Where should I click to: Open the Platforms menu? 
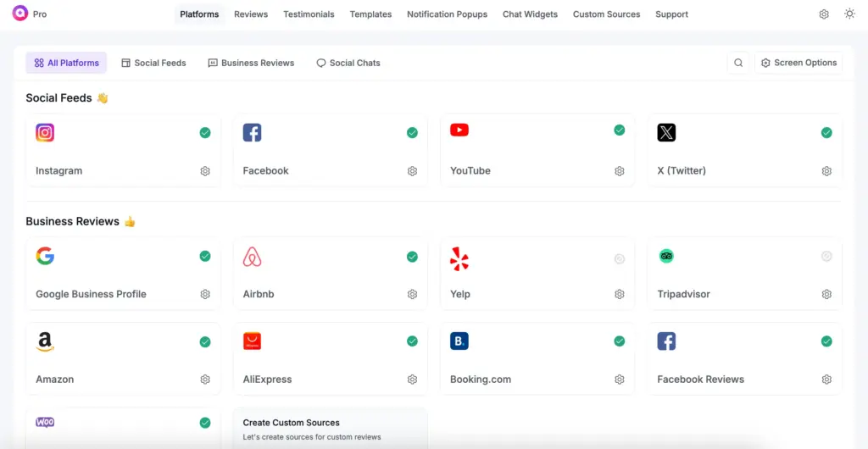199,14
